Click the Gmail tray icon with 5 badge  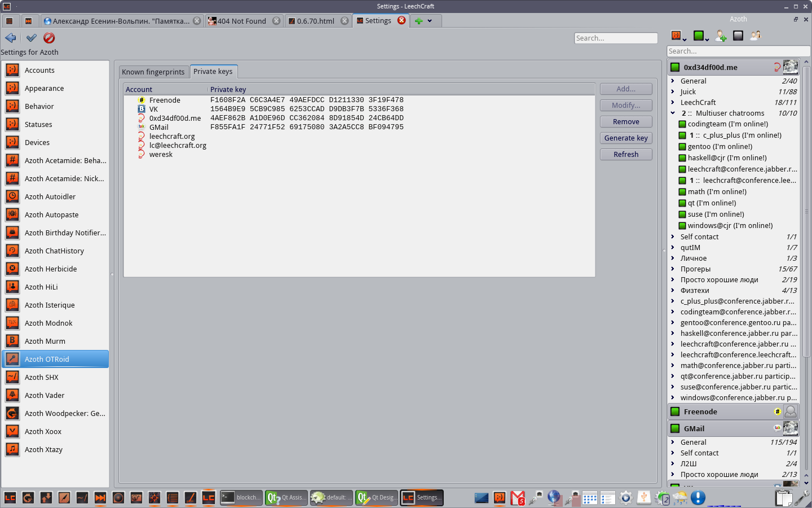point(518,498)
